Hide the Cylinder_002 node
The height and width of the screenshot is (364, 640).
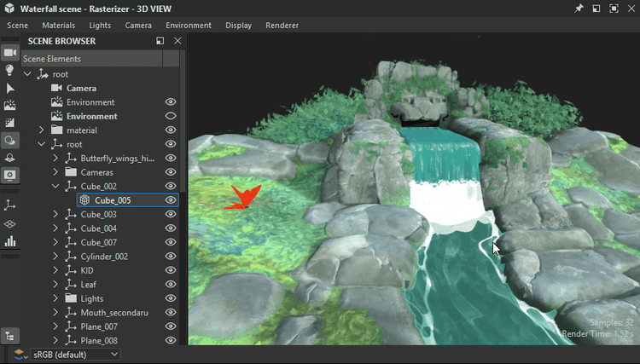click(171, 257)
